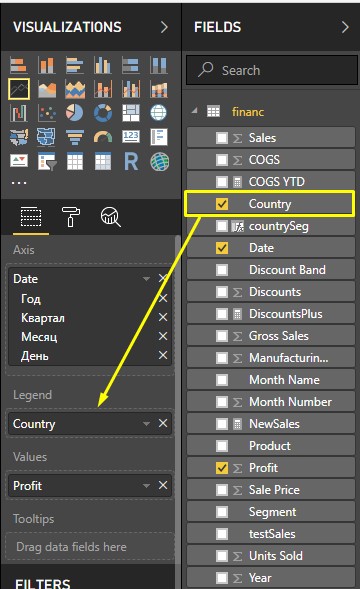Select the Pie chart visual
This screenshot has width=360, height=589.
point(75,113)
